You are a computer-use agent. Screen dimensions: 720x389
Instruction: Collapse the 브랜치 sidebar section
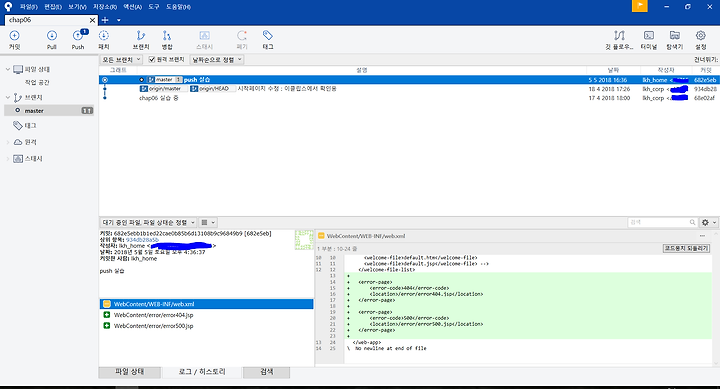7,97
